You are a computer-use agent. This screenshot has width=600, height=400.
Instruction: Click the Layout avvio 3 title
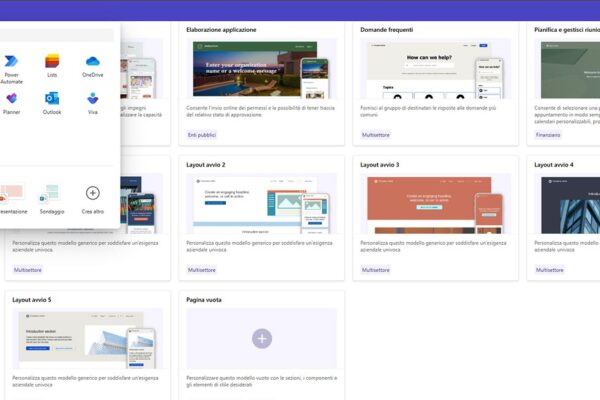click(x=380, y=165)
